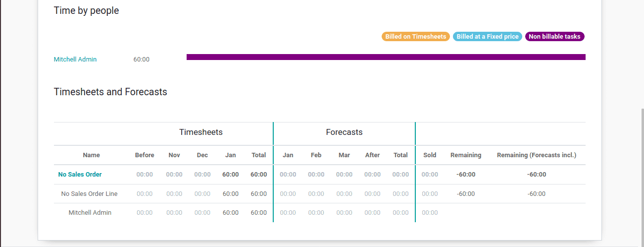644x247 pixels.
Task: Click the Mar column header
Action: point(345,155)
